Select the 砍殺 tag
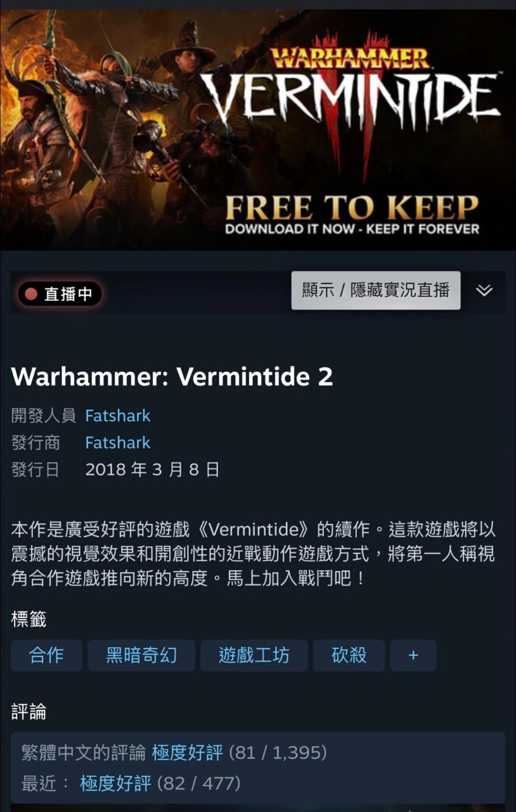 pyautogui.click(x=349, y=655)
